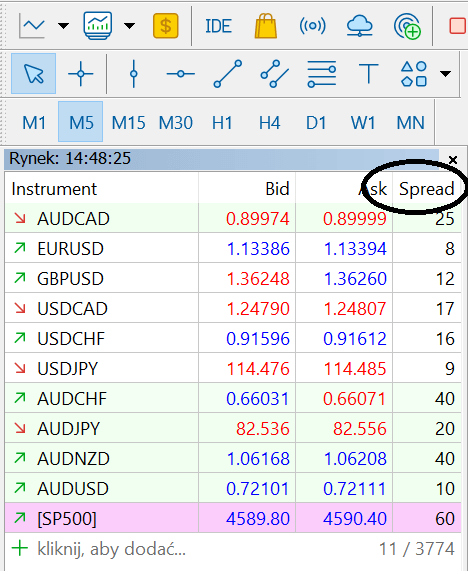Switch to the H1 timeframe
Image resolution: width=468 pixels, height=574 pixels.
click(x=222, y=122)
